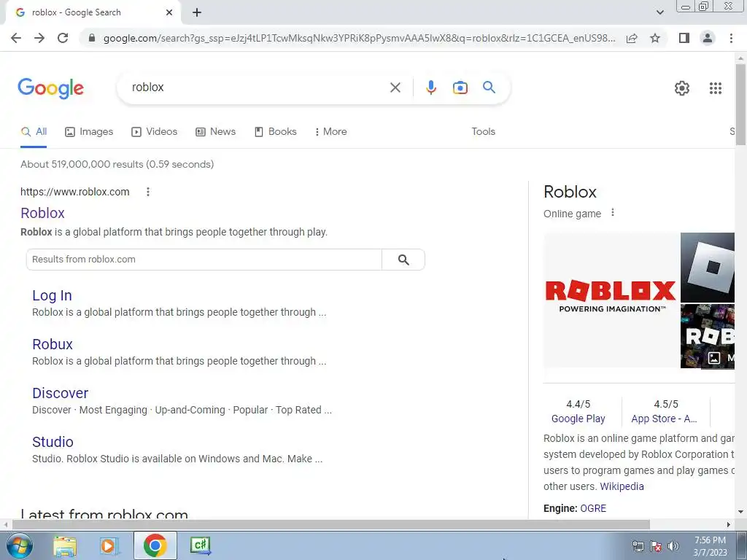747x560 pixels.
Task: Share this page from the address bar
Action: pos(632,39)
